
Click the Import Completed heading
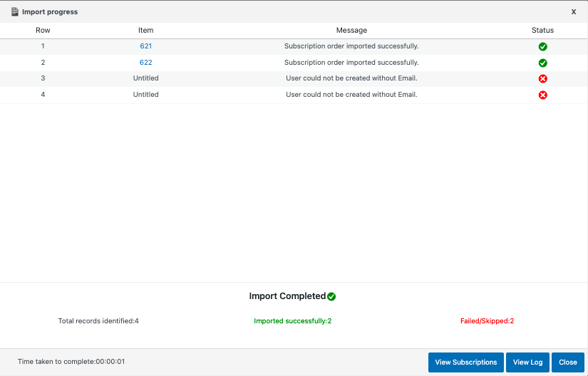click(287, 296)
